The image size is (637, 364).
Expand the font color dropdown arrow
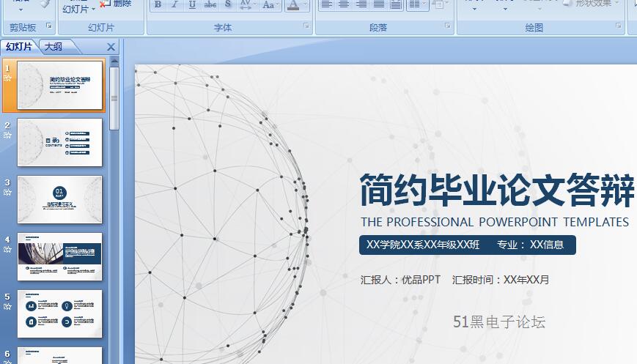coord(304,5)
